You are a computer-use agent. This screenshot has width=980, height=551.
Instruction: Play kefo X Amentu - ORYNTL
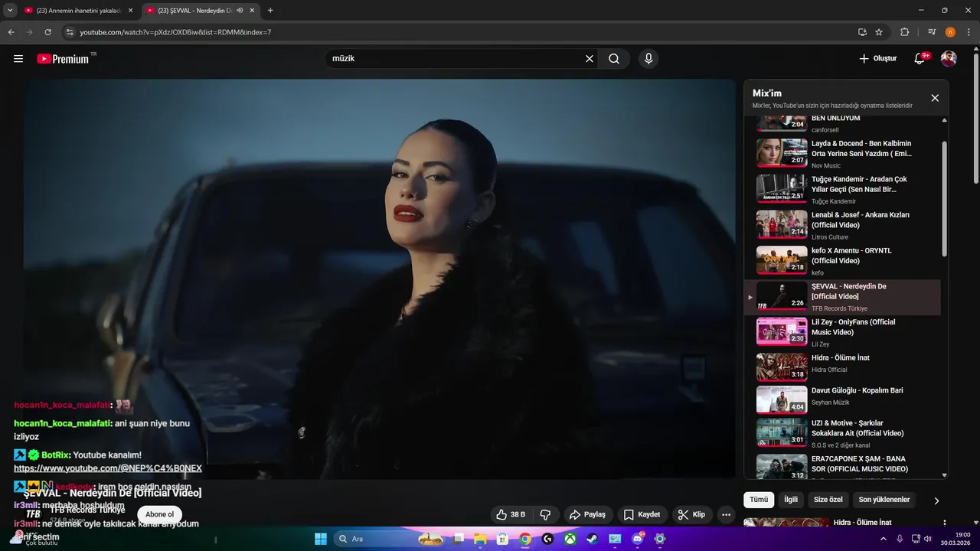pyautogui.click(x=842, y=259)
